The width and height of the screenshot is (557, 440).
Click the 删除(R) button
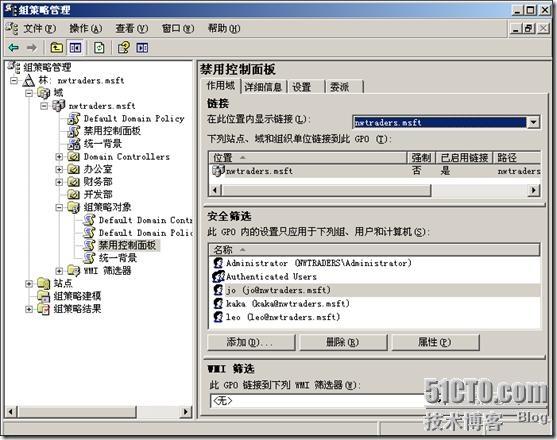click(x=343, y=342)
